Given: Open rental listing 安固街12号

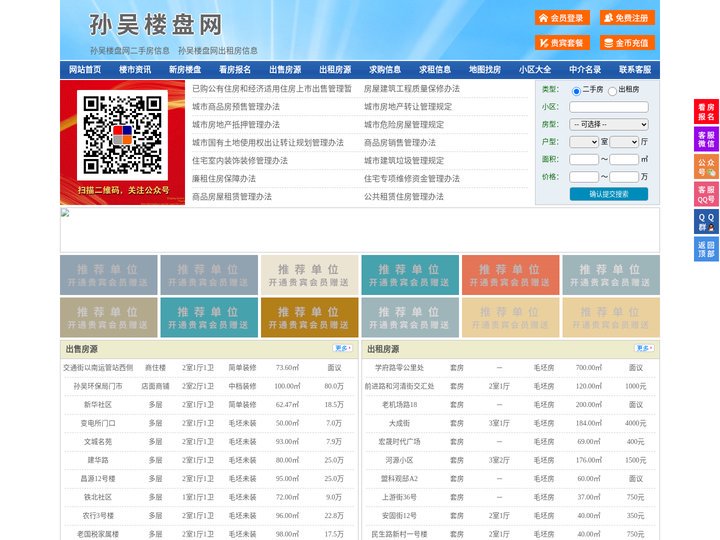Looking at the screenshot, I should click(x=399, y=516).
